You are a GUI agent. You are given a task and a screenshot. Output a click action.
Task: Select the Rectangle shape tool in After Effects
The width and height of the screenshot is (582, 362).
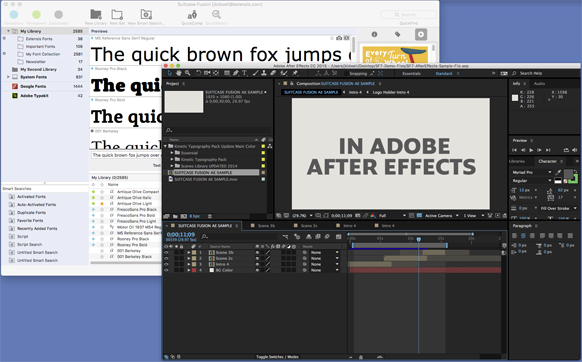pyautogui.click(x=227, y=73)
